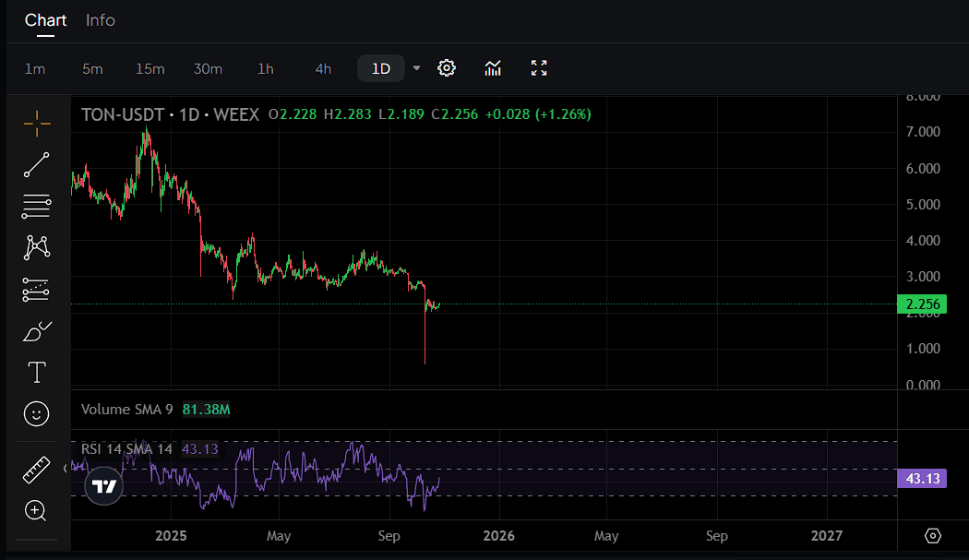This screenshot has height=560, width=969.
Task: Select the 1h timeframe
Action: coord(266,67)
